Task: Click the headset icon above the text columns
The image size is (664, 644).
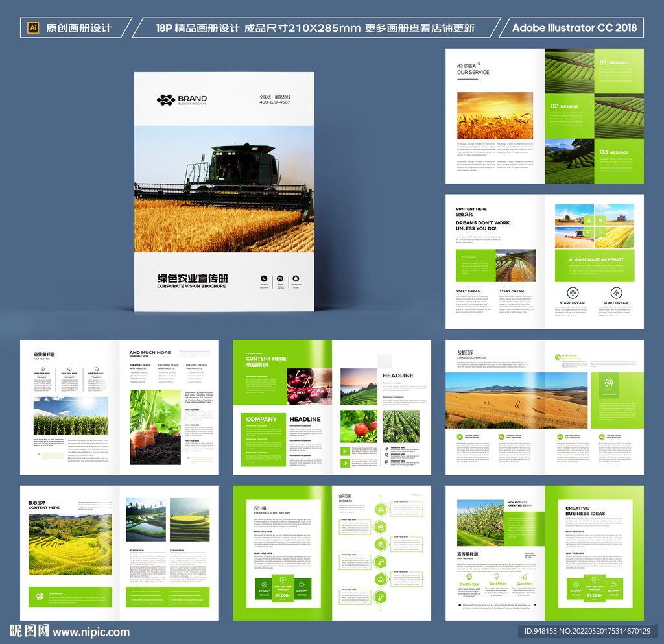Action: click(97, 369)
